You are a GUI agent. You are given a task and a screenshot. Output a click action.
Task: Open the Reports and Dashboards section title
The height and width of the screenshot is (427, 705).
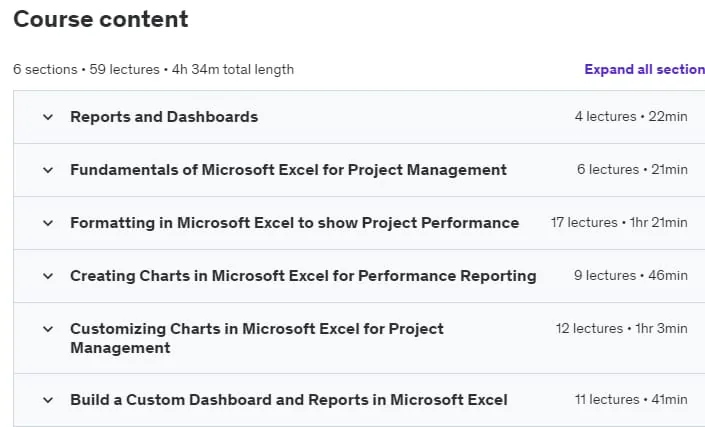click(x=164, y=117)
